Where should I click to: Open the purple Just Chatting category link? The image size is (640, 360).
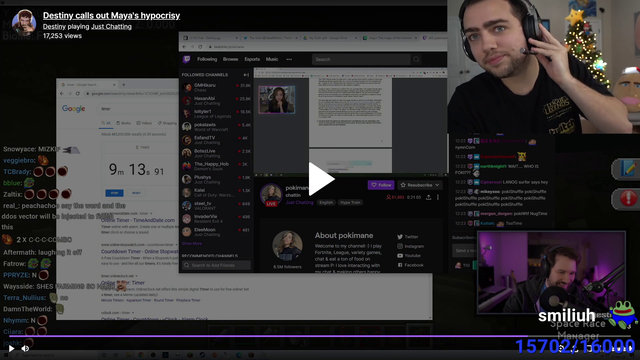[x=300, y=202]
